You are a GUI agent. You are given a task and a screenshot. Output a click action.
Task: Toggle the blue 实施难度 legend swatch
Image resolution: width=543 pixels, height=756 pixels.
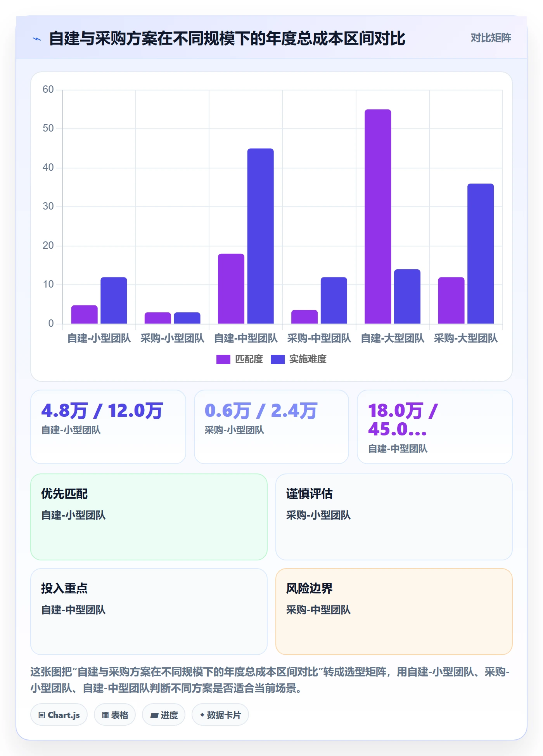(277, 359)
